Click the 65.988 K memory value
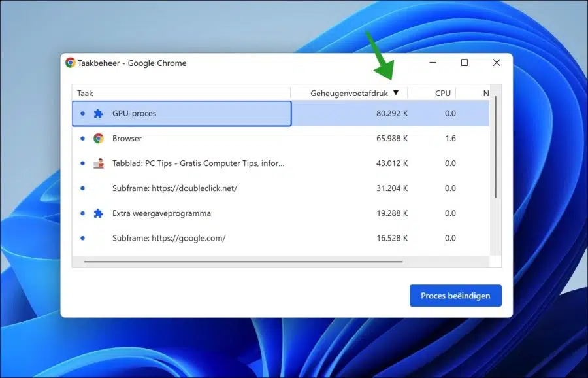Image resolution: width=588 pixels, height=378 pixels. pos(392,139)
